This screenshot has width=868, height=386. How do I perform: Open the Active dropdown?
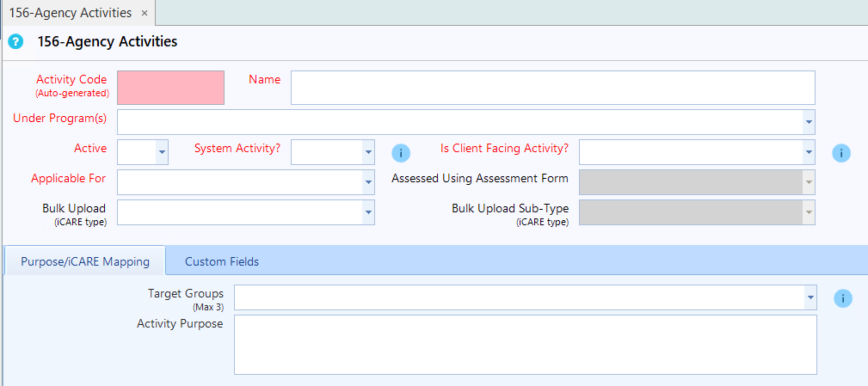[x=162, y=152]
